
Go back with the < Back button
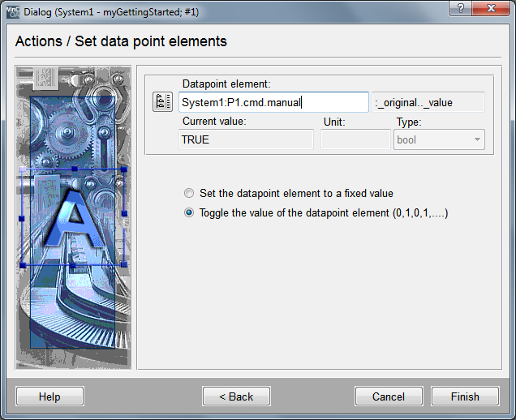tap(236, 396)
